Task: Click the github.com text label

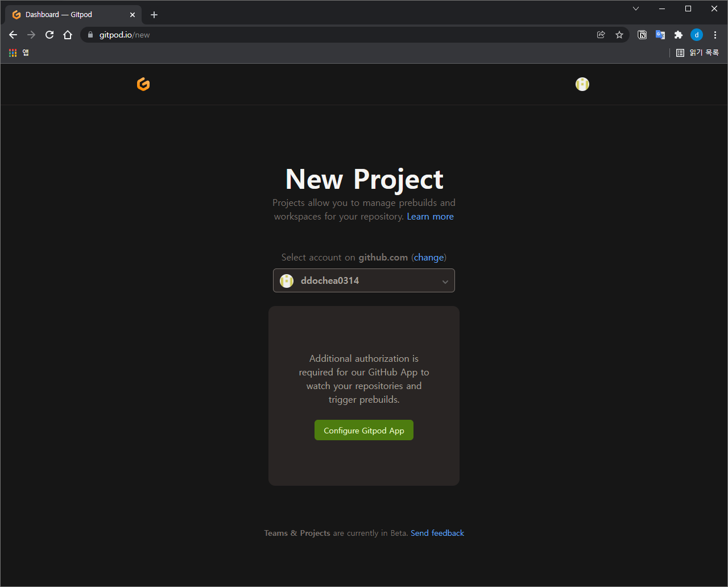Action: click(x=383, y=257)
